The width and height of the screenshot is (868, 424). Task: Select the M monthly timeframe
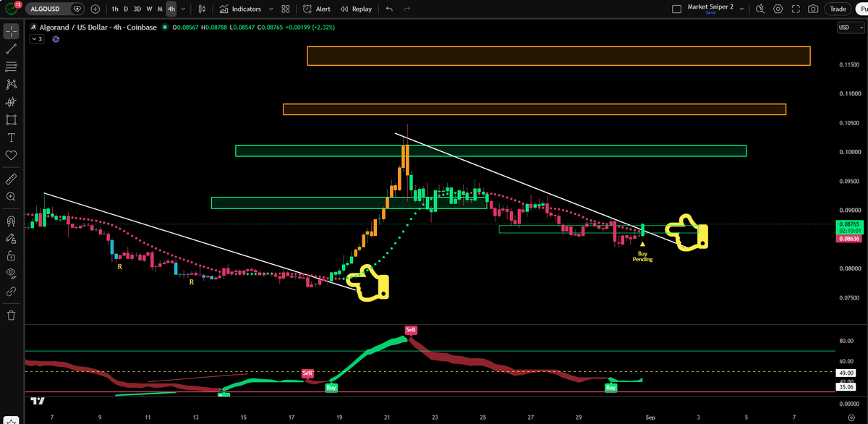tap(160, 9)
